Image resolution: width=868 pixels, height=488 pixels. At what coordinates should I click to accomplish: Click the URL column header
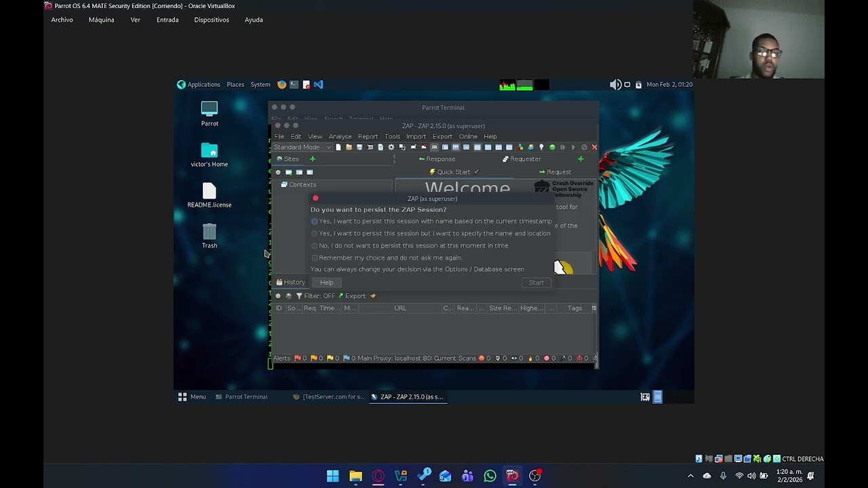tap(400, 308)
